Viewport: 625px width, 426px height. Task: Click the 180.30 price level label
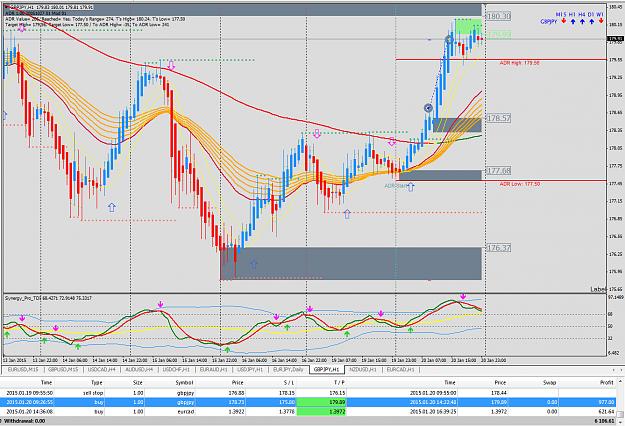click(499, 16)
